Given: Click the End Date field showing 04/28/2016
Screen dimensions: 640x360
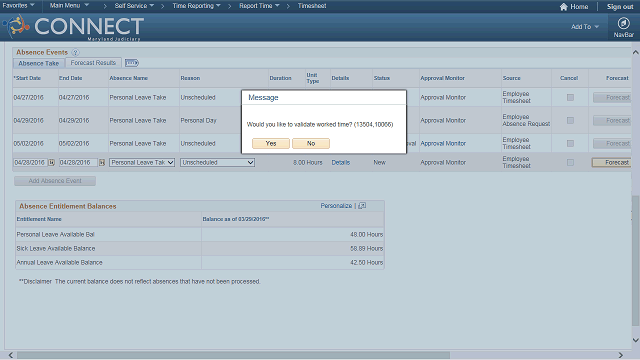Looking at the screenshot, I should 78,162.
